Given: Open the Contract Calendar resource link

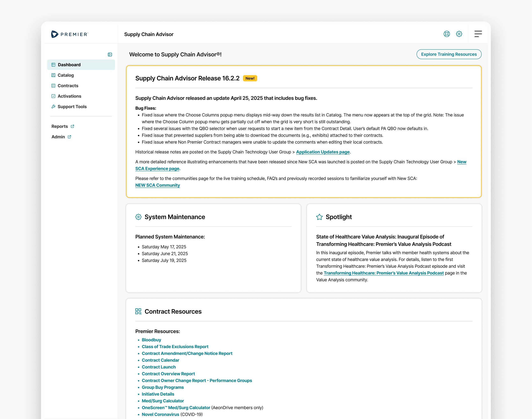Looking at the screenshot, I should [x=160, y=360].
